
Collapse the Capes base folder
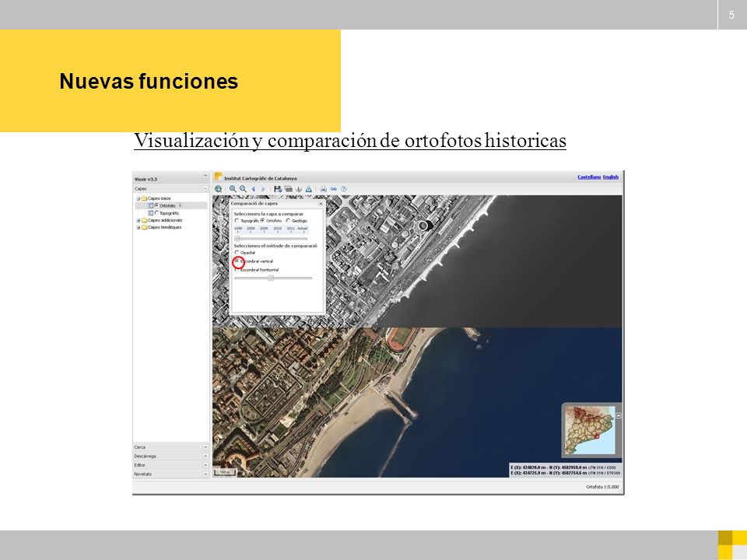coord(139,198)
